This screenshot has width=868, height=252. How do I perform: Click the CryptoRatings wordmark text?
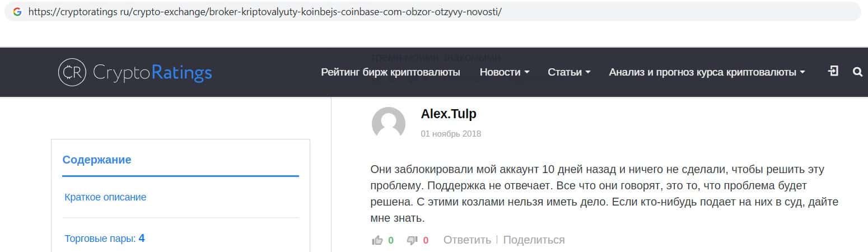(x=152, y=73)
